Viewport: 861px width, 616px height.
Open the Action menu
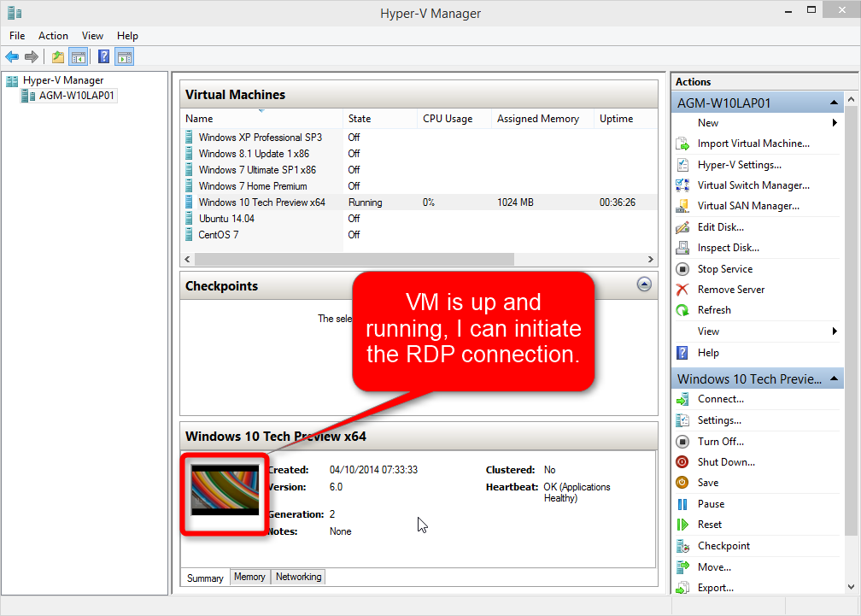coord(53,36)
